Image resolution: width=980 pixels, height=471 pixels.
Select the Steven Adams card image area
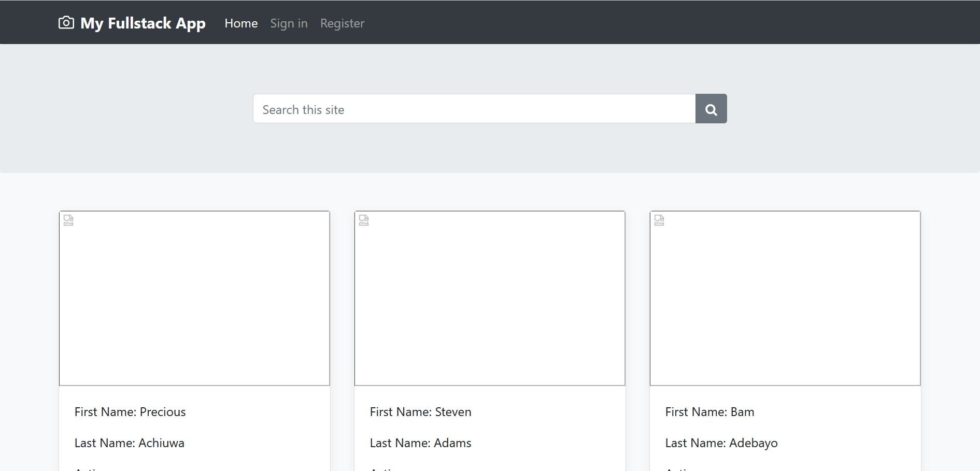490,298
